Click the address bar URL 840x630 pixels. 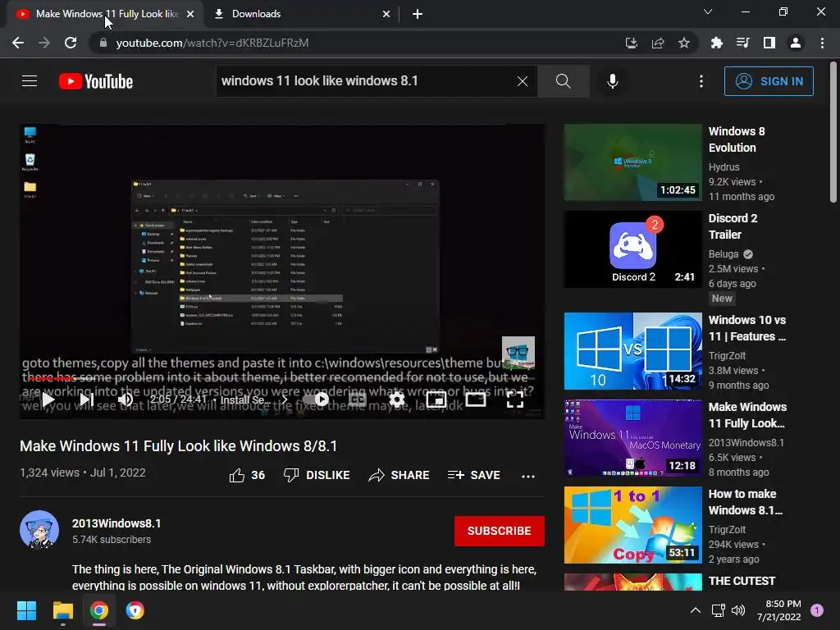212,43
